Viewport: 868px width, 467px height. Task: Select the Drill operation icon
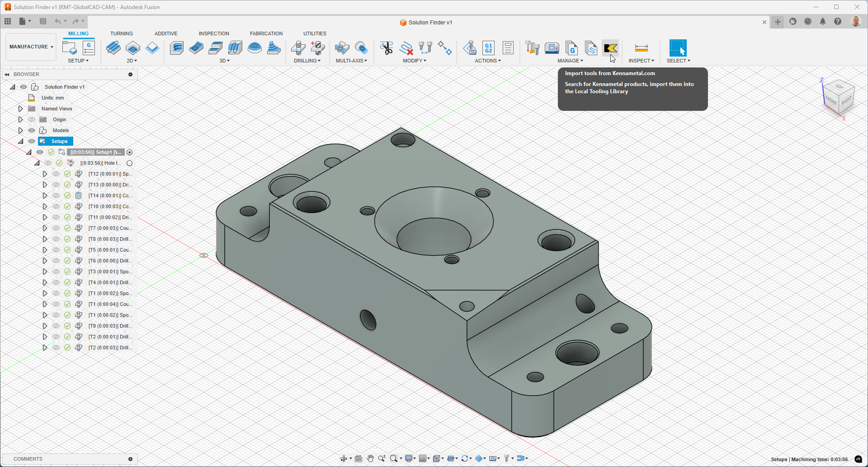point(298,48)
